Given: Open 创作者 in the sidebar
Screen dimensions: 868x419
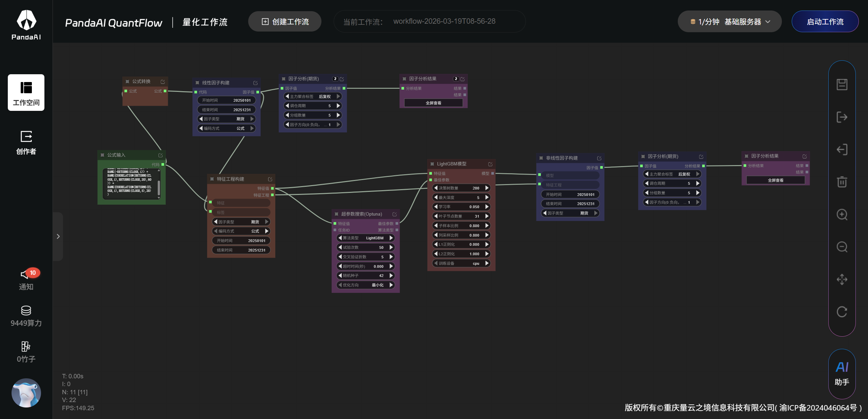Looking at the screenshot, I should 26,143.
